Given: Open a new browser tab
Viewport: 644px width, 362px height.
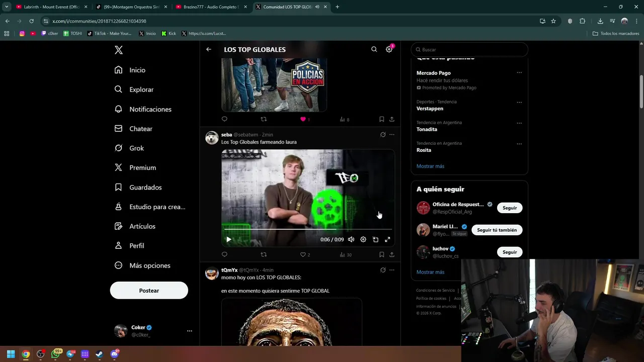Looking at the screenshot, I should point(337,7).
